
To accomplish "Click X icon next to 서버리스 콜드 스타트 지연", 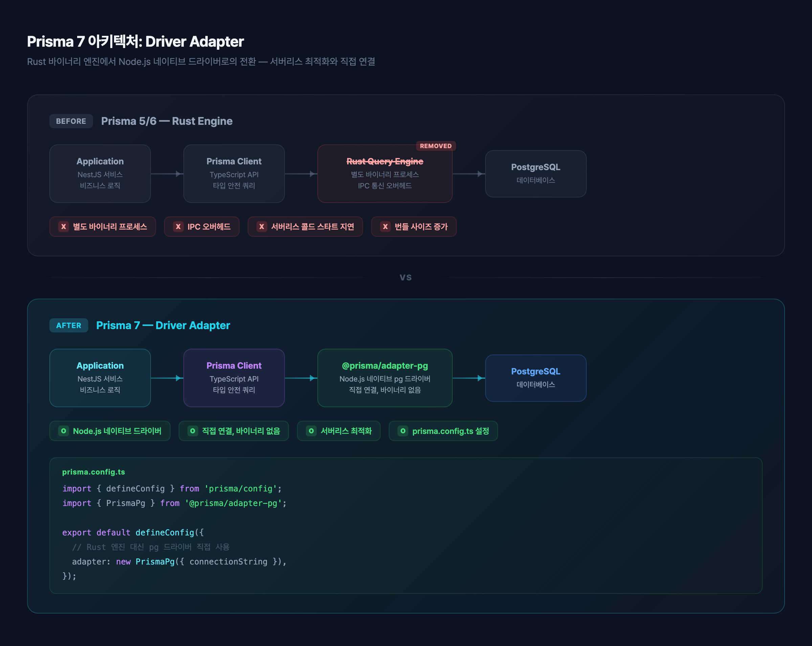I will (x=262, y=227).
